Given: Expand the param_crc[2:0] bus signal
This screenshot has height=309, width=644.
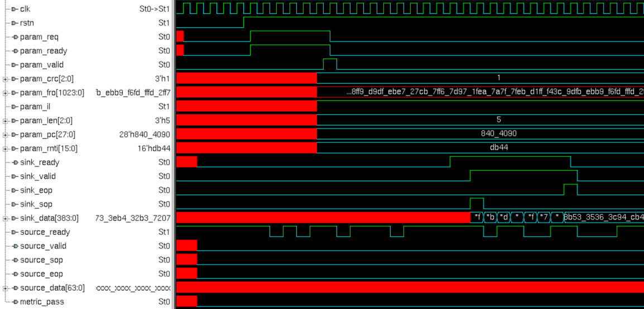Looking at the screenshot, I should [5, 79].
